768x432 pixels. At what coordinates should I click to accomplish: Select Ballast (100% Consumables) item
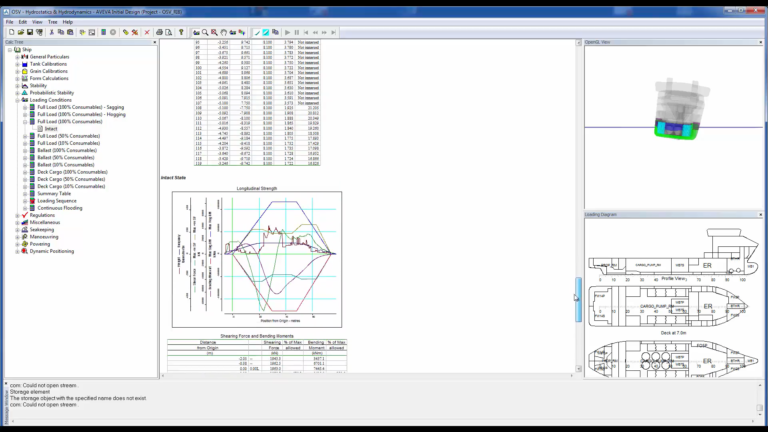67,150
